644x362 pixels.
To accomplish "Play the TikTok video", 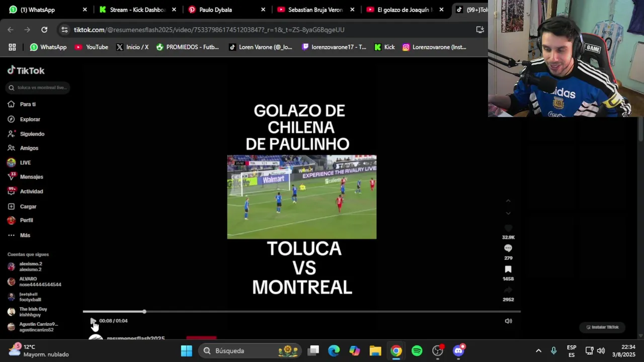I will [93, 321].
